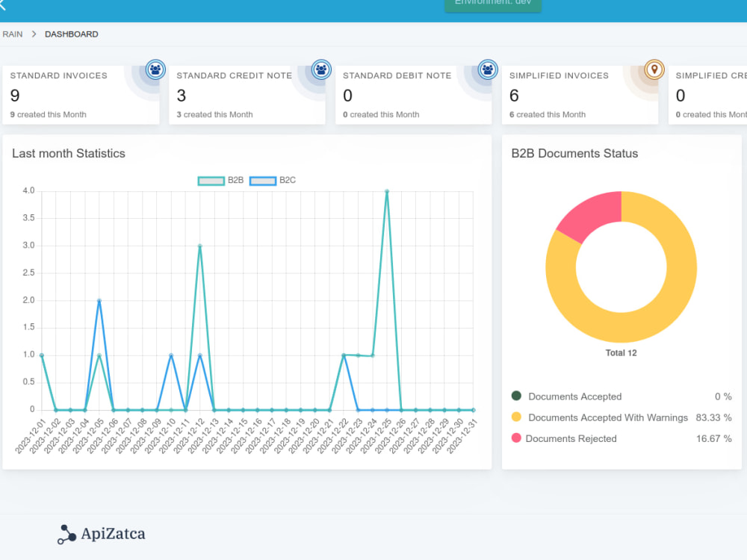Click the pink dot beside Documents Rejected
747x560 pixels.
518,438
